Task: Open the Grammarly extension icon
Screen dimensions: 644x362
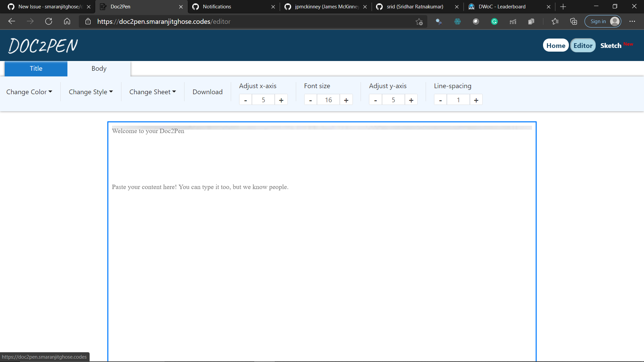Action: coord(494,21)
